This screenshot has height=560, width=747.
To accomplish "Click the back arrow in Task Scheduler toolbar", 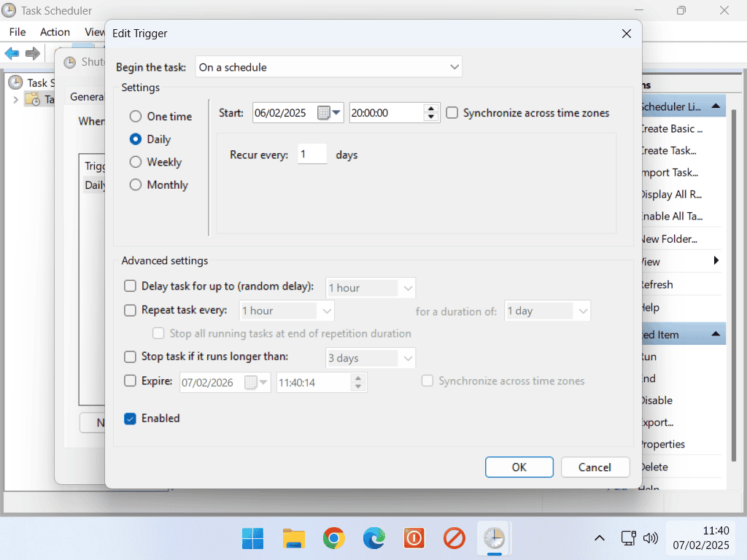I will [x=12, y=53].
